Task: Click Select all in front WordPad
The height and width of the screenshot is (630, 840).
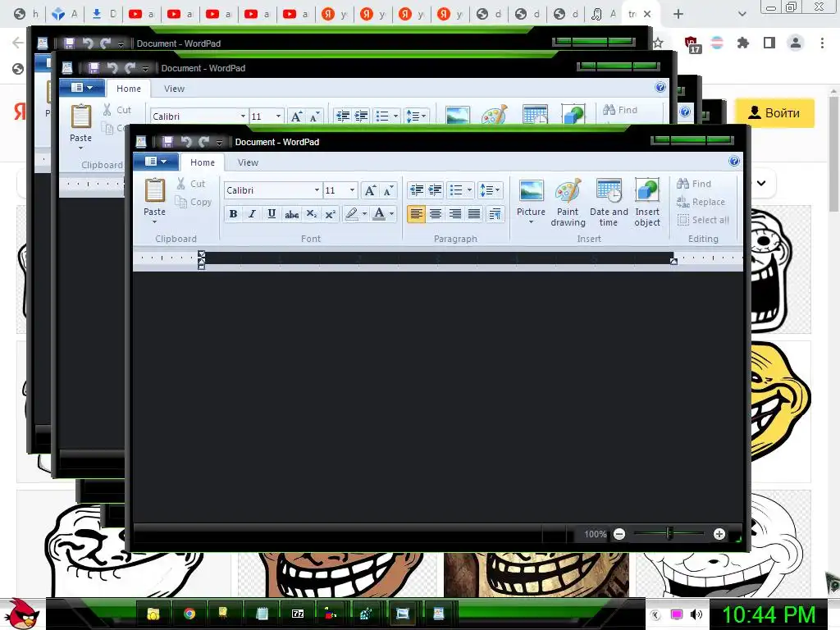Action: click(703, 220)
